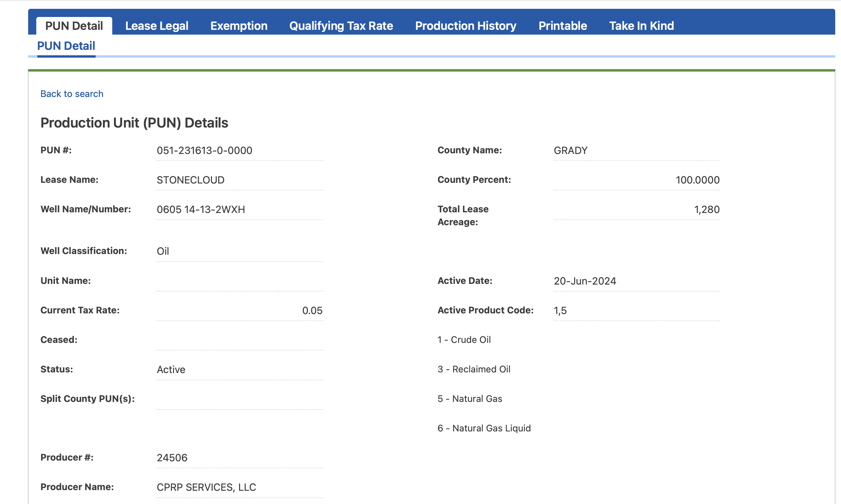Click the Lease Name label
841x504 pixels.
69,180
